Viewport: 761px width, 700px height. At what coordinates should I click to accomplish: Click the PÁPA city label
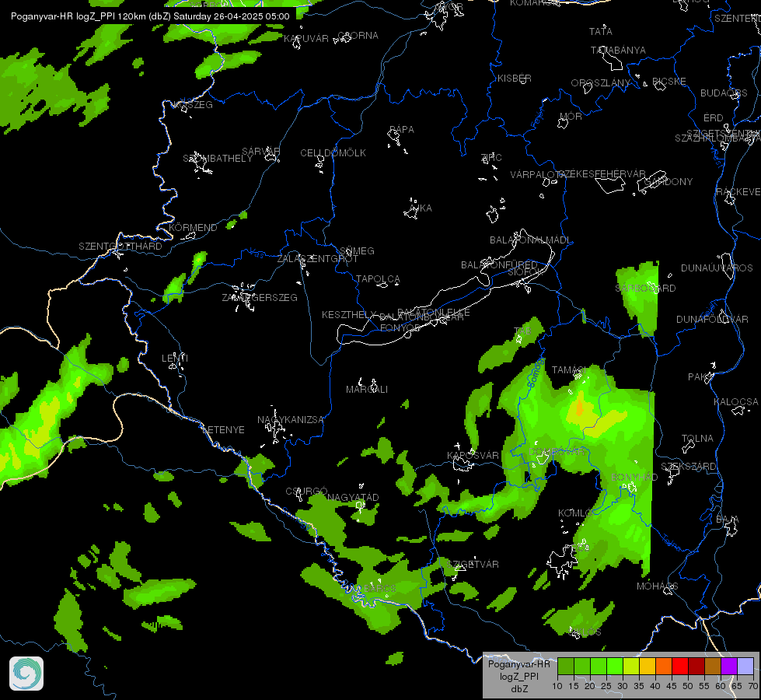pyautogui.click(x=402, y=130)
